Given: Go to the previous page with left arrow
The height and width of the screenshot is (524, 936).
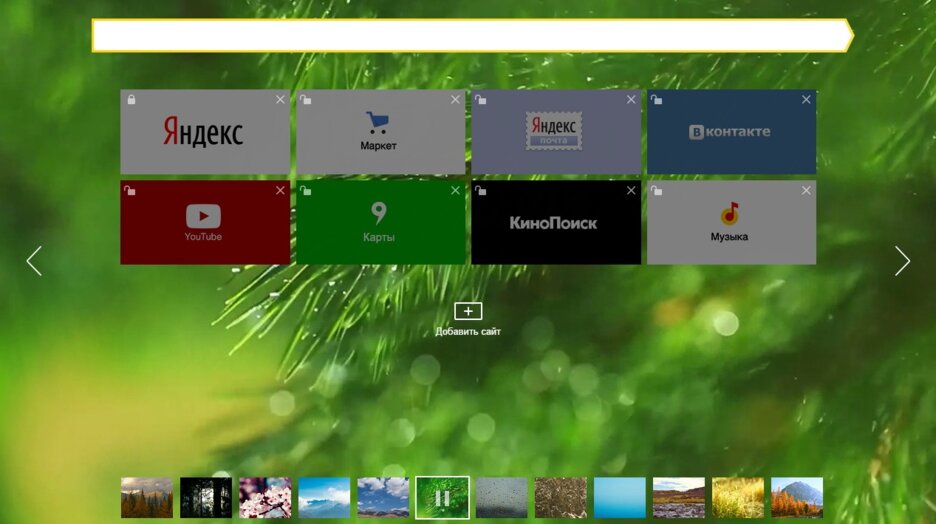Looking at the screenshot, I should coord(34,261).
